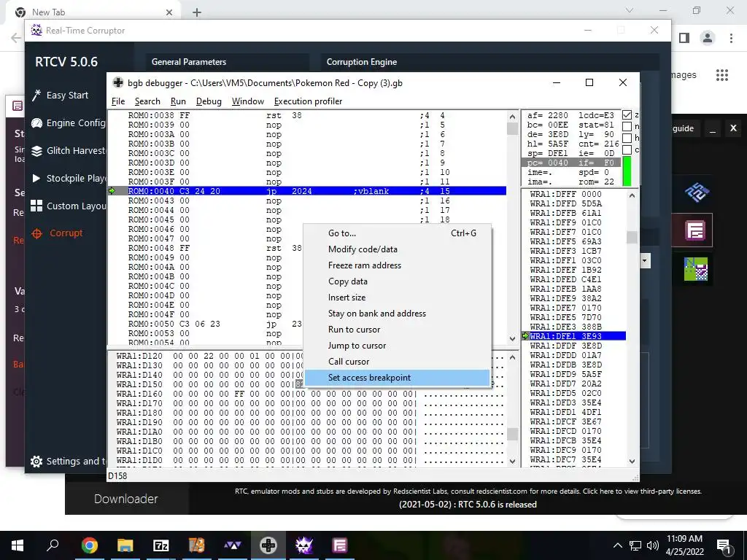This screenshot has height=560, width=747.
Task: Choose Insert size from context menu
Action: (x=398, y=297)
